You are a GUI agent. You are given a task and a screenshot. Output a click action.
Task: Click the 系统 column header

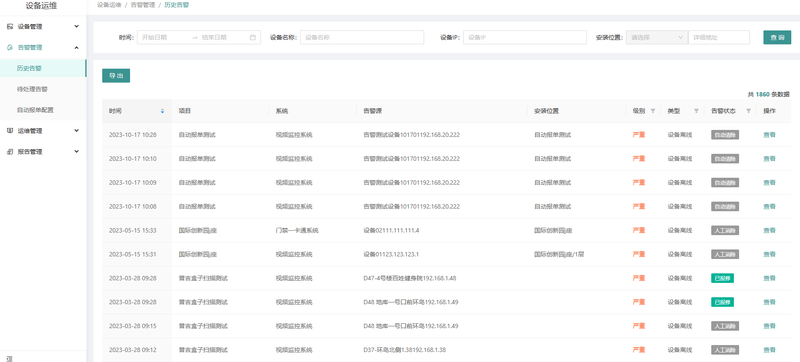click(x=282, y=111)
